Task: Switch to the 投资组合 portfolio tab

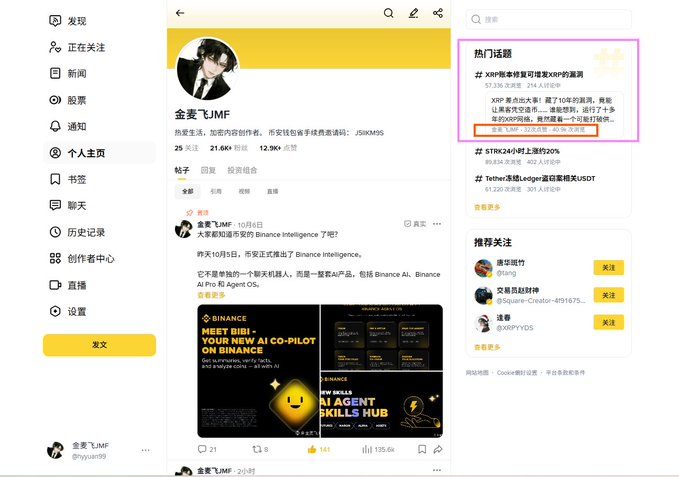Action: (x=242, y=170)
